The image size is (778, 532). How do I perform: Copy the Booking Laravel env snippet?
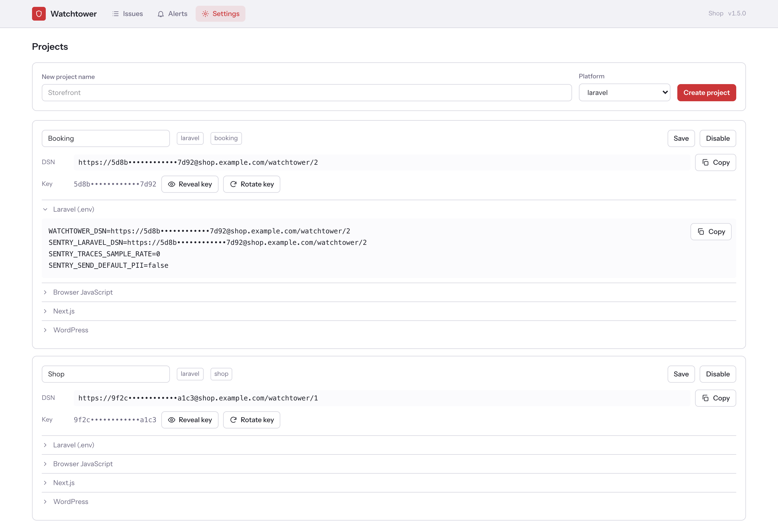(x=711, y=232)
